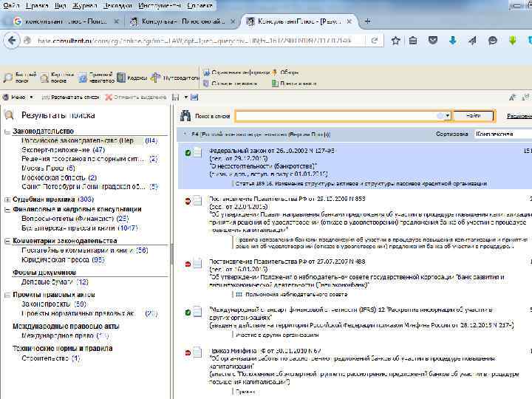Collapse the Комментарии законодательства section
532x399 pixels.
7,241
